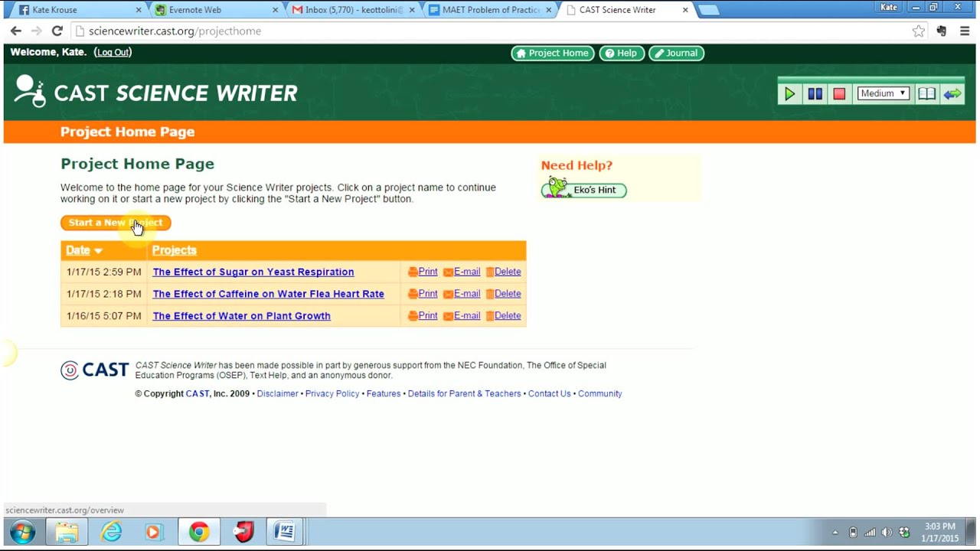Image resolution: width=980 pixels, height=551 pixels.
Task: Delete the Sugar on Yeast Respiration project
Action: (503, 272)
